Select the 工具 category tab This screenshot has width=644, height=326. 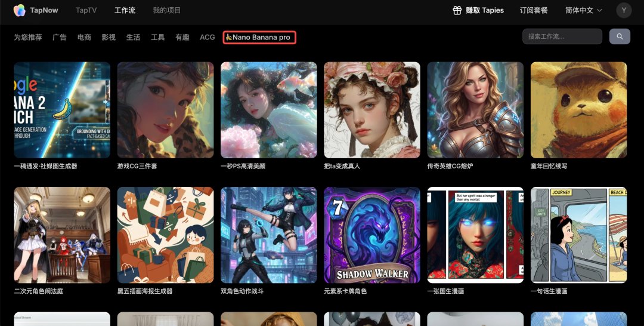point(157,37)
